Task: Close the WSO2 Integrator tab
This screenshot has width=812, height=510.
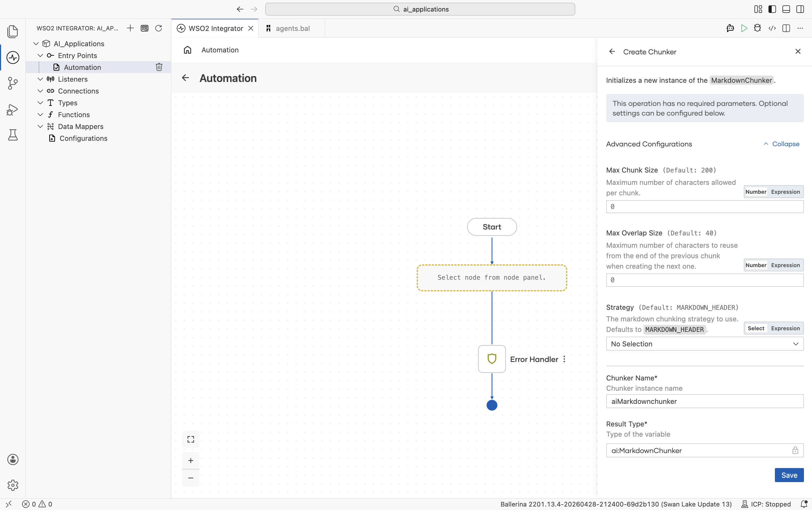Action: pyautogui.click(x=251, y=28)
